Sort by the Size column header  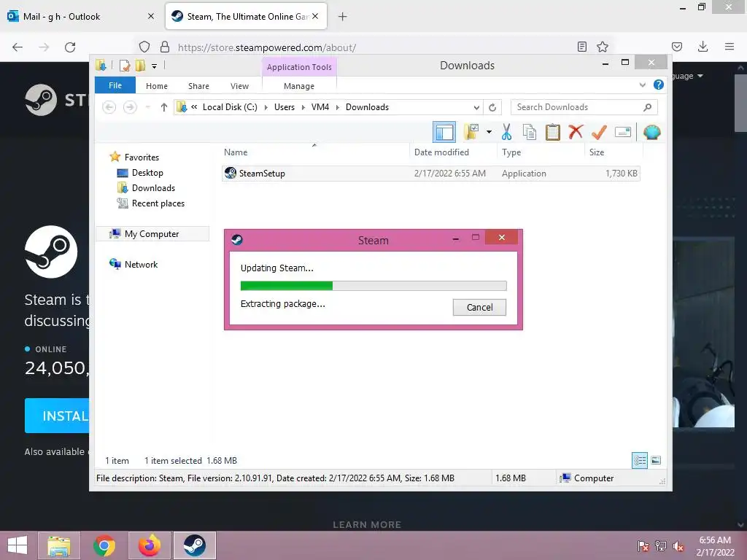pos(597,152)
